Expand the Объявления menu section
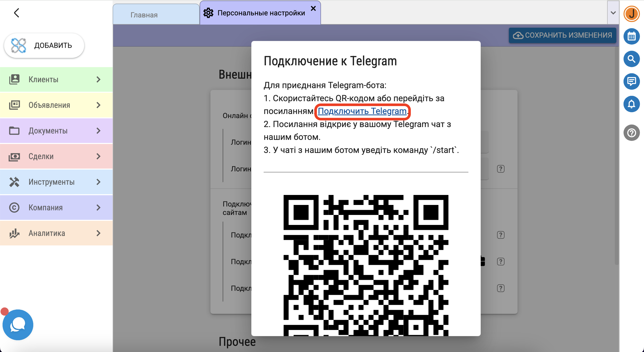Image resolution: width=644 pixels, height=352 pixels. click(56, 105)
